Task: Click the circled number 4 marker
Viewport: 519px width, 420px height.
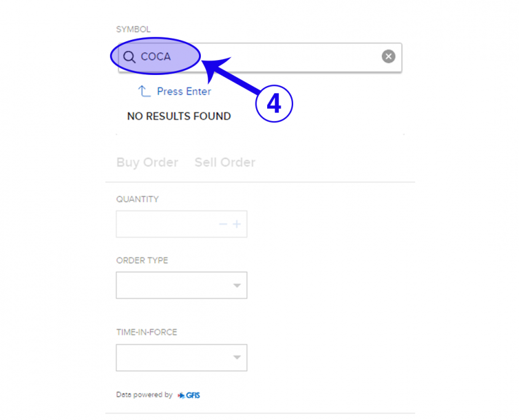Action: tap(273, 105)
